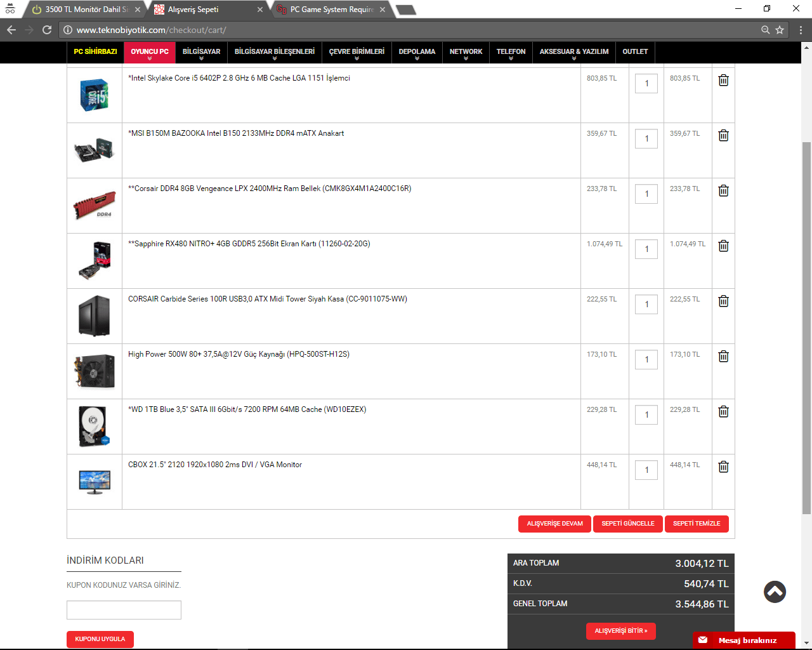The width and height of the screenshot is (812, 650).
Task: Reload the page with refresh icon
Action: [46, 29]
